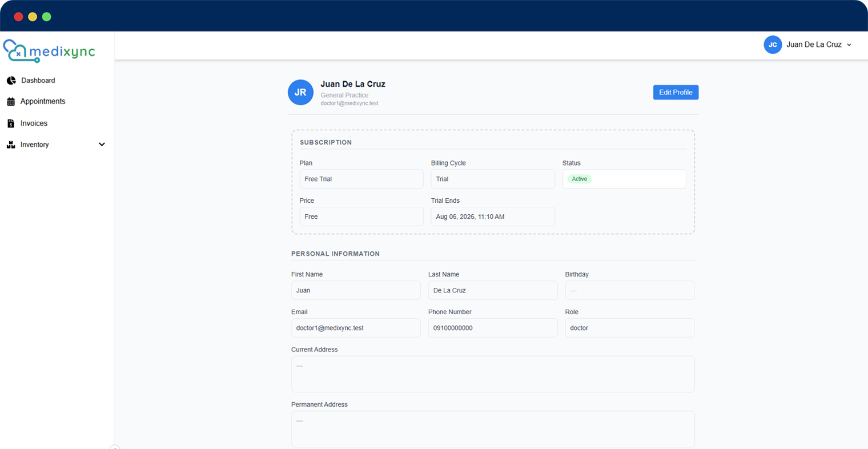The height and width of the screenshot is (449, 868).
Task: Click the Juan De La Cruz profile heading
Action: [353, 84]
